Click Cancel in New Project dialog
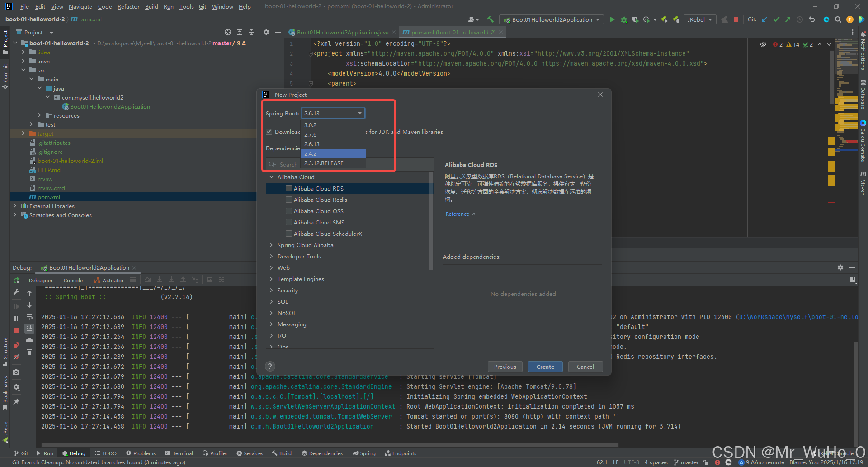Image resolution: width=868 pixels, height=467 pixels. click(x=585, y=367)
